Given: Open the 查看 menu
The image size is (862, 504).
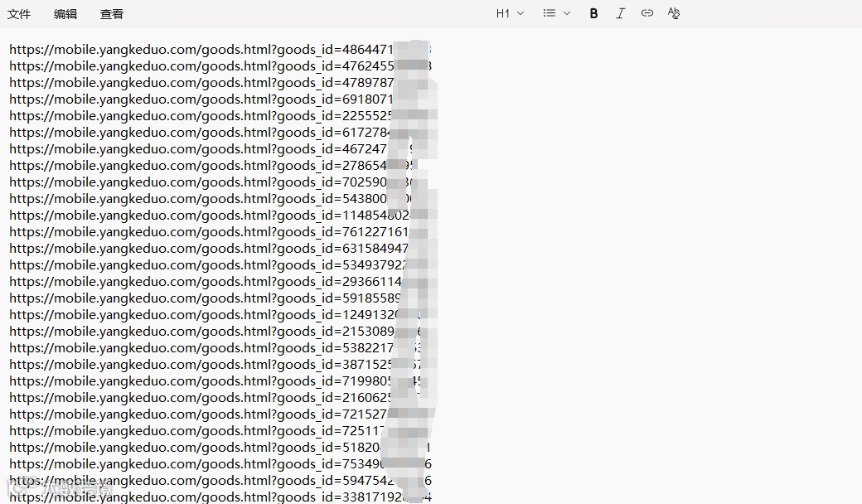Looking at the screenshot, I should [x=112, y=14].
